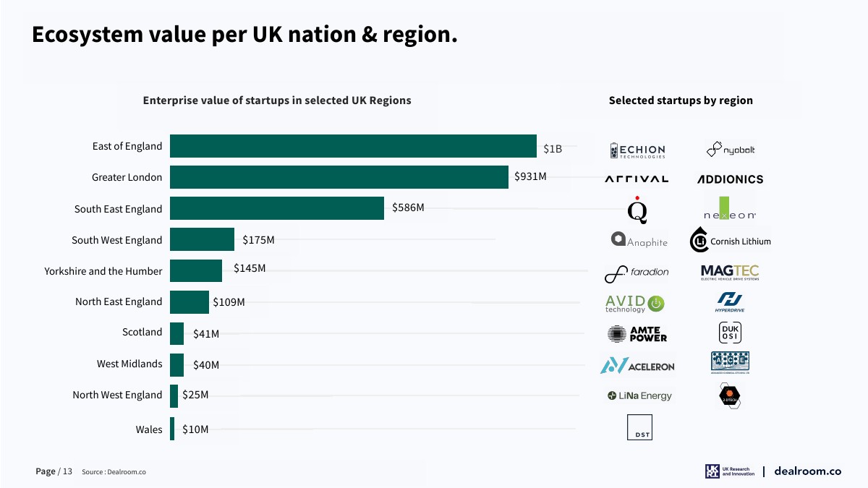
Task: Select the Cornish Lithium logo
Action: pyautogui.click(x=731, y=241)
